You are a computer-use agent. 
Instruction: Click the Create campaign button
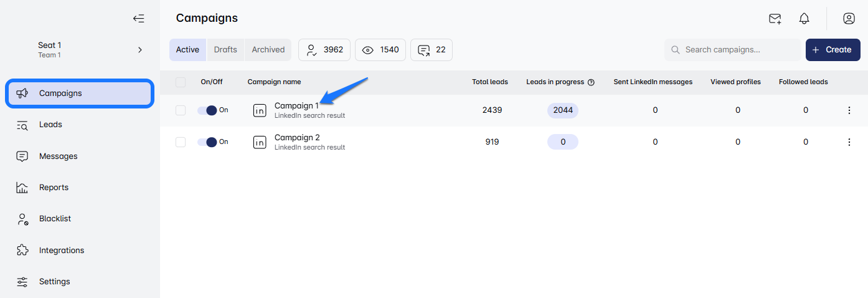pos(833,50)
